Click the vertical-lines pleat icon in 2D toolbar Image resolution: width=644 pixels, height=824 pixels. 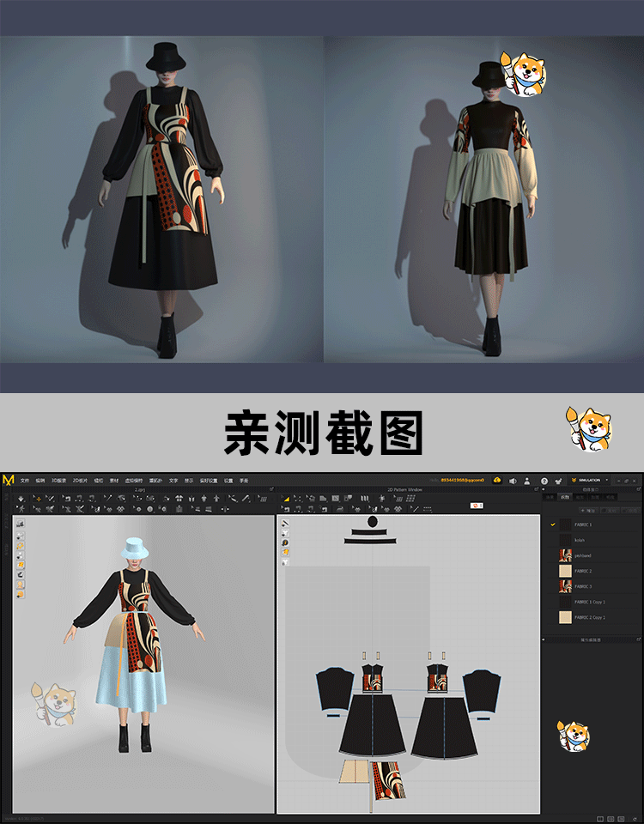pos(365,499)
